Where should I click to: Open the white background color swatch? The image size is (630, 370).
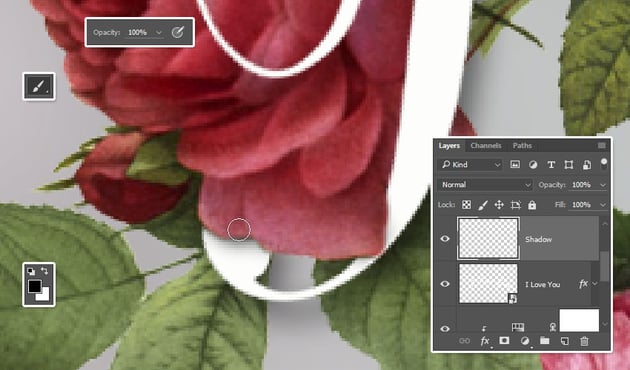[x=44, y=295]
